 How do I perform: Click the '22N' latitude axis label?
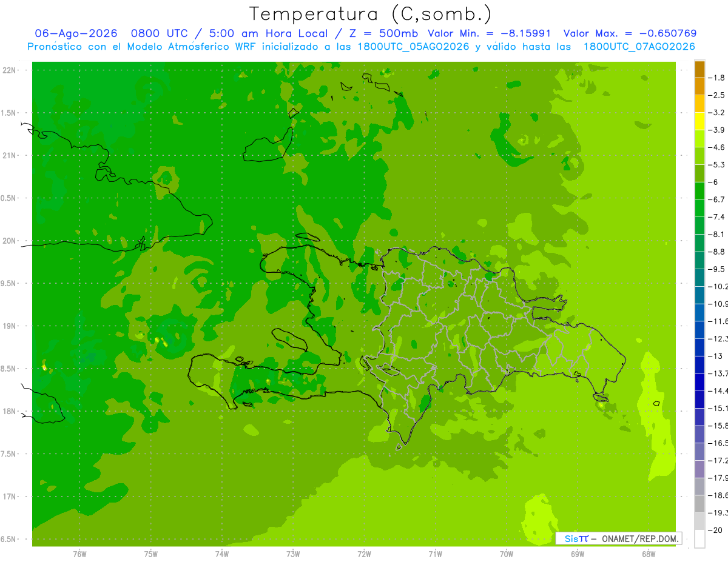(x=10, y=70)
